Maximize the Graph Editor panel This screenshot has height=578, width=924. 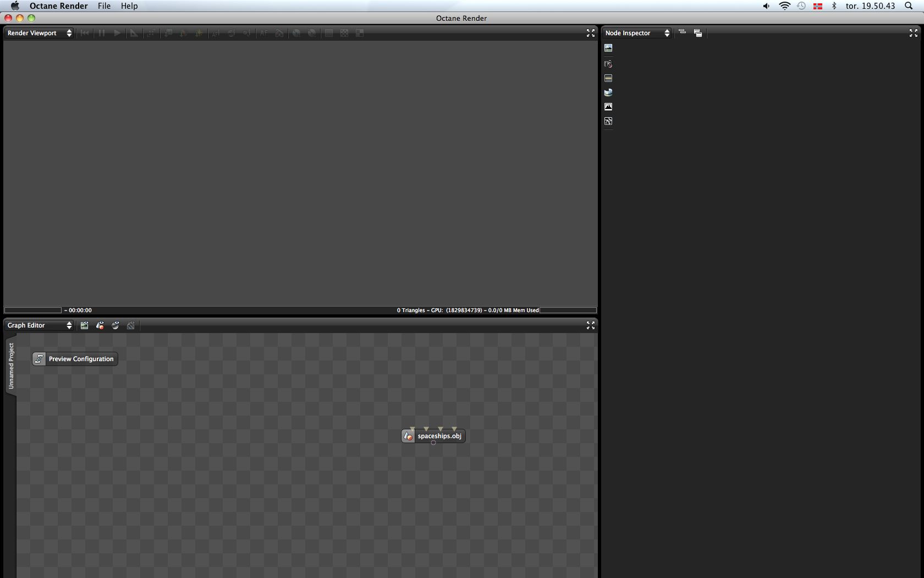[x=591, y=325]
